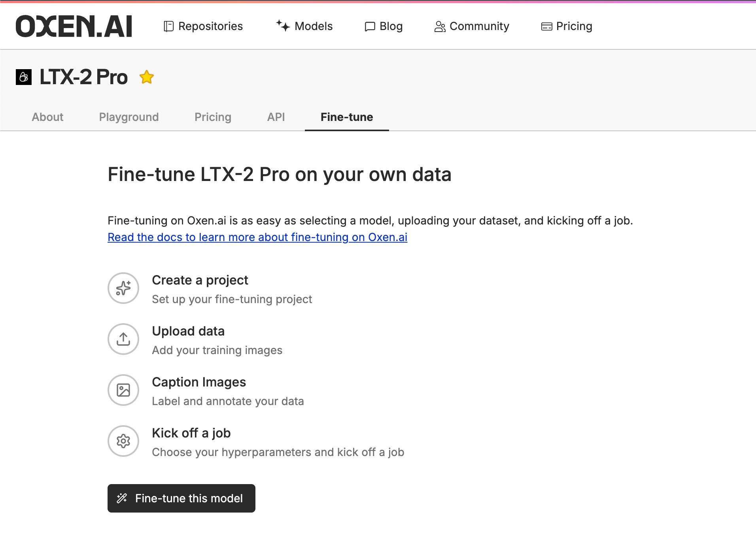Select the API tab

(276, 117)
